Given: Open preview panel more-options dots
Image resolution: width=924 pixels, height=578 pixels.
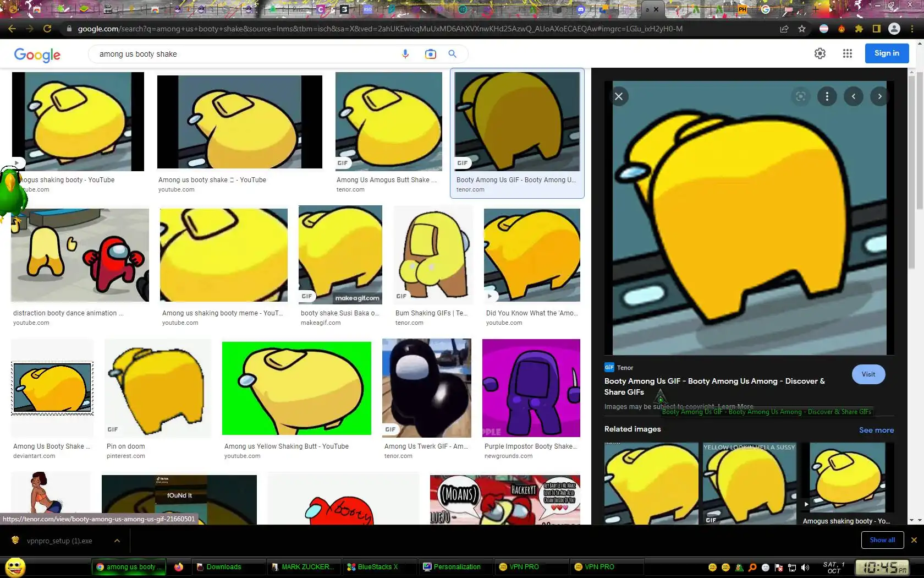Looking at the screenshot, I should (x=827, y=96).
